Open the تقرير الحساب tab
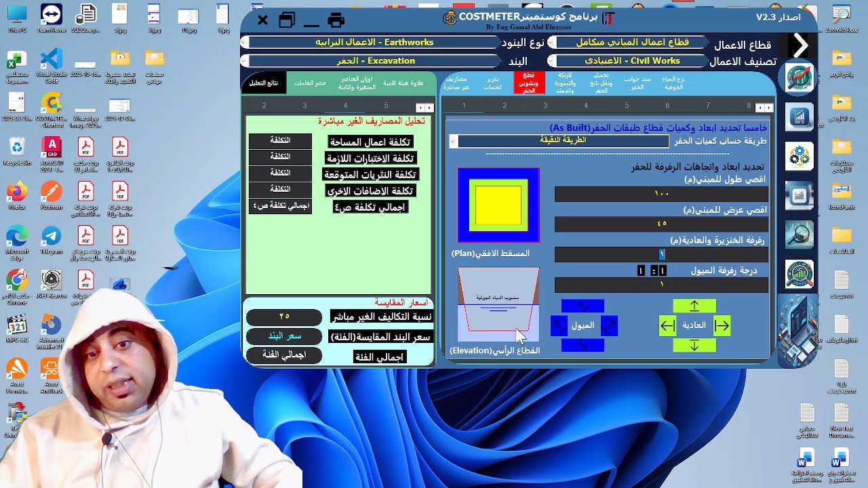Screen dimensions: 868x488 click(492, 83)
